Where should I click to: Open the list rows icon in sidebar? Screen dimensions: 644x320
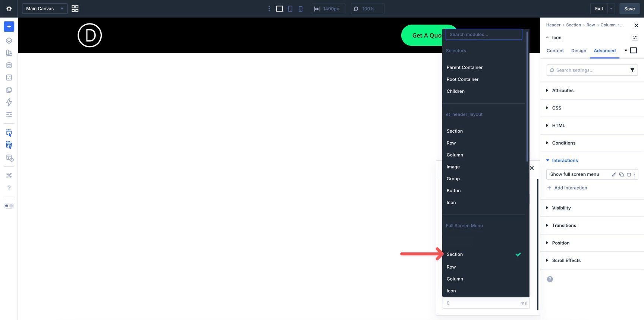[9, 114]
